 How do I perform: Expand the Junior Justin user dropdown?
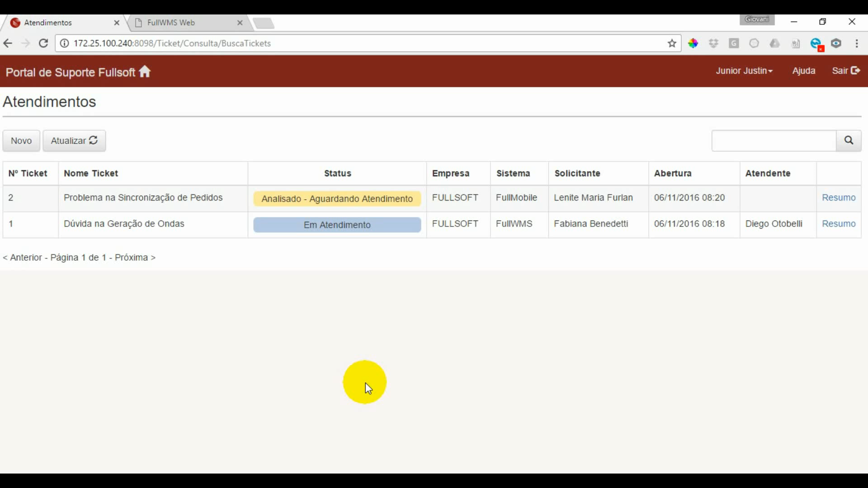[744, 71]
